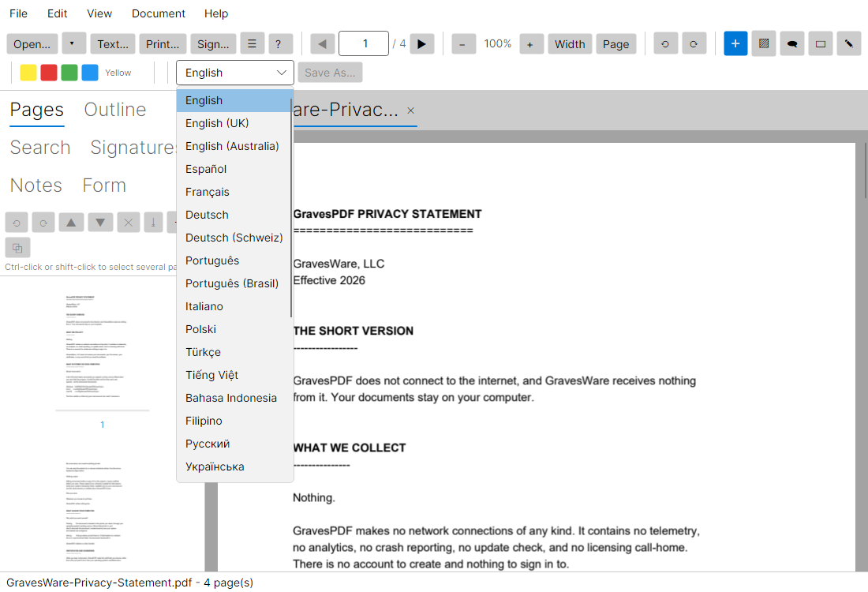
Task: Fit document to Page button
Action: pyautogui.click(x=616, y=43)
